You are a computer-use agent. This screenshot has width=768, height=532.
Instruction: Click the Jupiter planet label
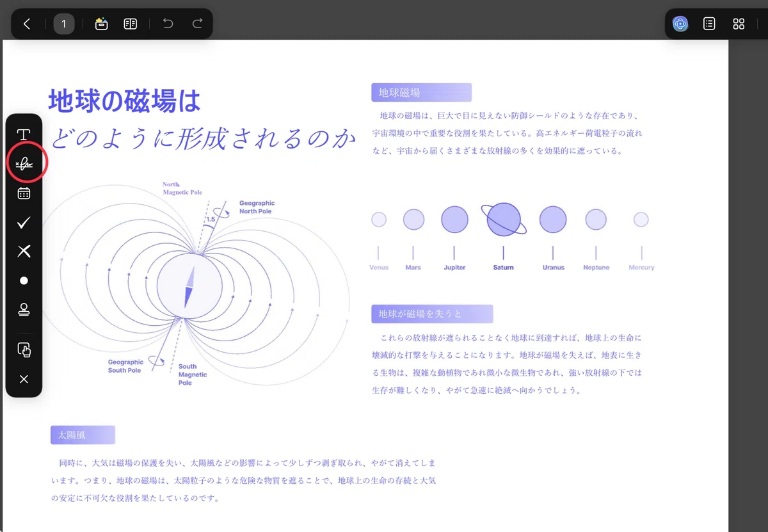tap(454, 268)
